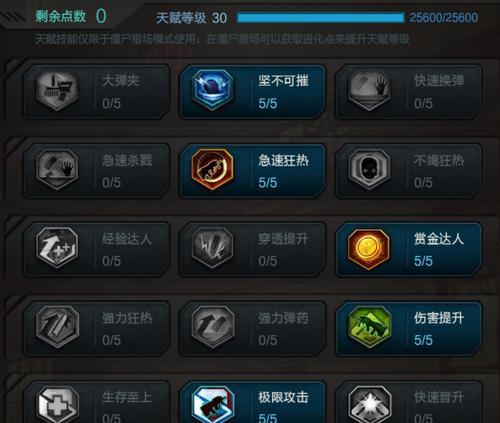
Task: Click the 不竭狂热 skull icon
Action: click(369, 169)
